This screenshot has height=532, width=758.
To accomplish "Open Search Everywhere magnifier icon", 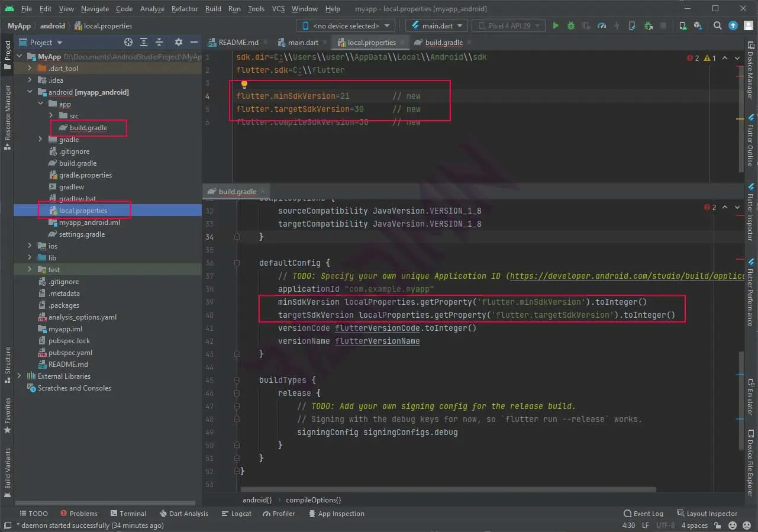I will pyautogui.click(x=718, y=26).
